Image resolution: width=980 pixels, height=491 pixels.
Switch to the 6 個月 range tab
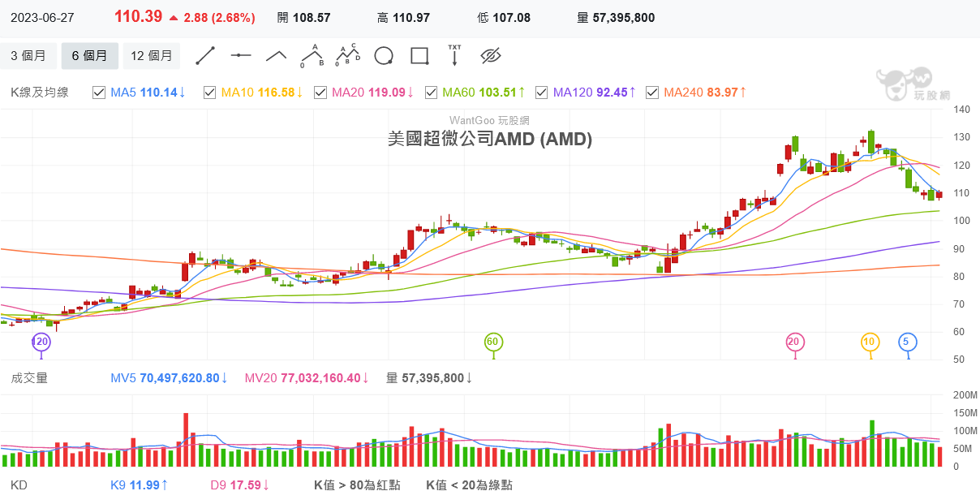click(89, 56)
